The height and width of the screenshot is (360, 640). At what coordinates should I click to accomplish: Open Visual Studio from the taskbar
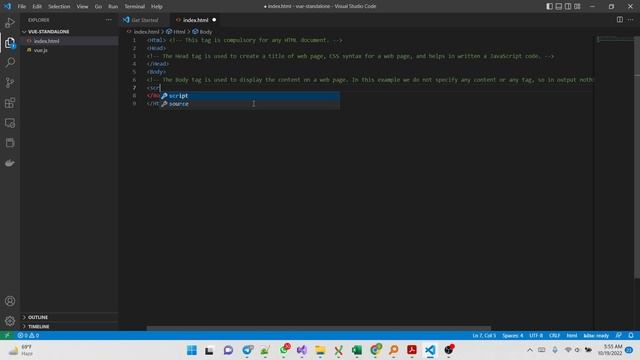302,350
